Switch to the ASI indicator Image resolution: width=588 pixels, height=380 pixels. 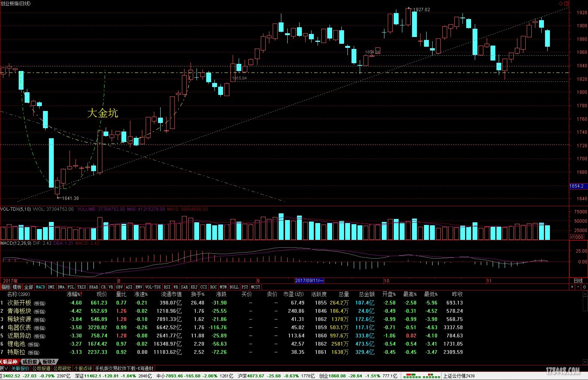click(x=129, y=287)
